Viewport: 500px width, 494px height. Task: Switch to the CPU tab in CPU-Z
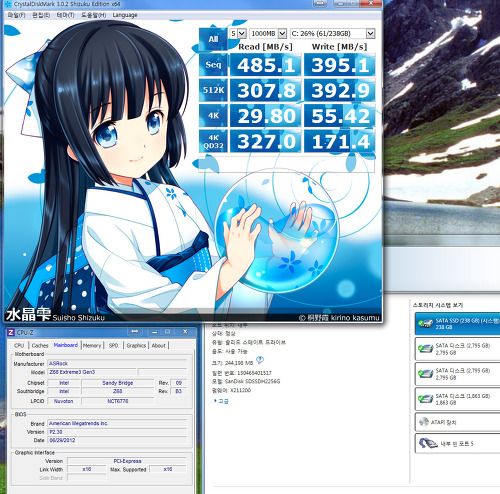19,345
